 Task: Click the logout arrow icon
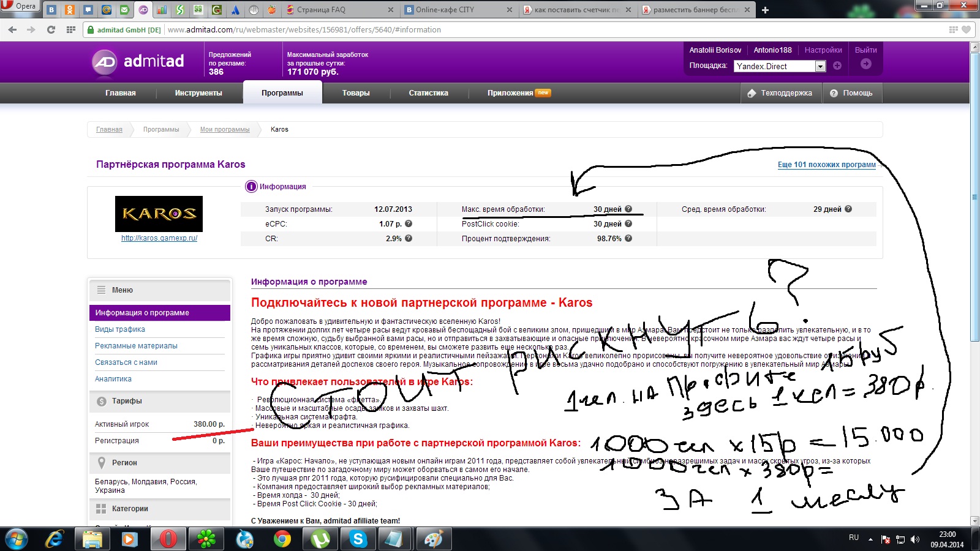click(866, 64)
